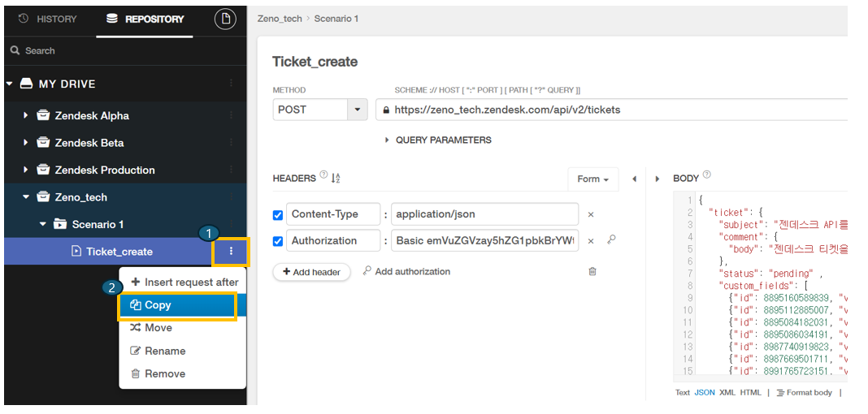The image size is (868, 414).
Task: Click the Format body button
Action: tap(805, 392)
